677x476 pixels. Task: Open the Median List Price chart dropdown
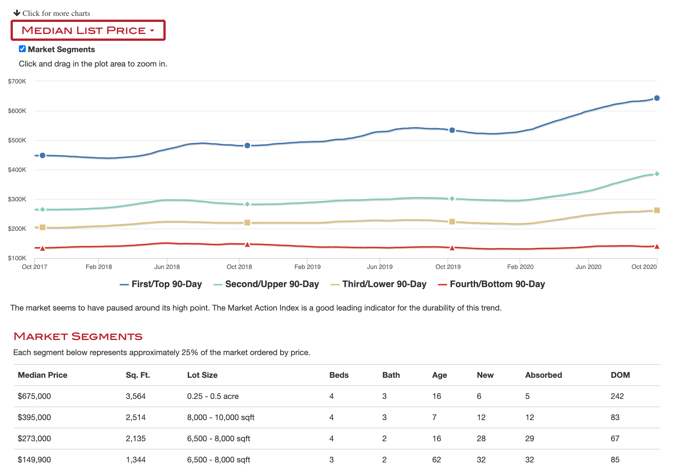coord(88,30)
